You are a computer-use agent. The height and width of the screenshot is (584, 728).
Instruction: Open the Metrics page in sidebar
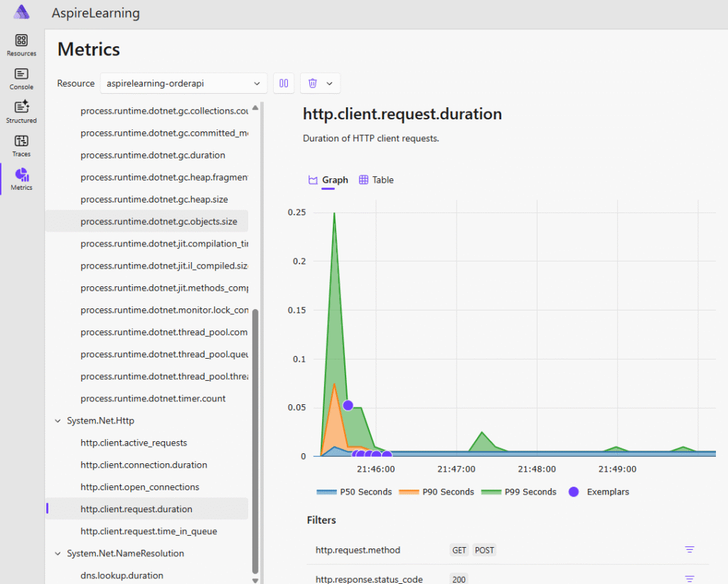(x=21, y=179)
